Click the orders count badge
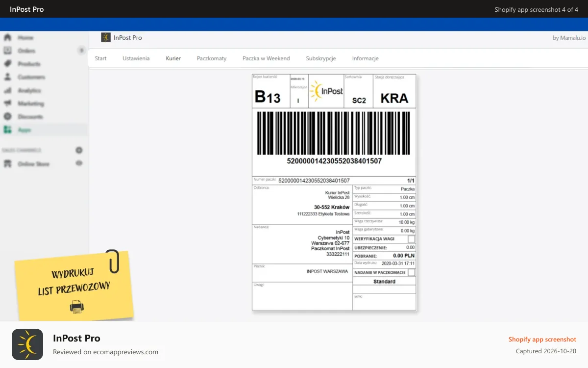This screenshot has height=368, width=588. point(81,51)
